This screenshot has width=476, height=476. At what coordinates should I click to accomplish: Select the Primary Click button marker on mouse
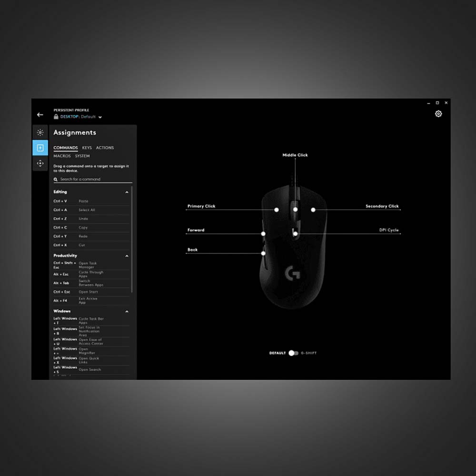[x=276, y=209]
